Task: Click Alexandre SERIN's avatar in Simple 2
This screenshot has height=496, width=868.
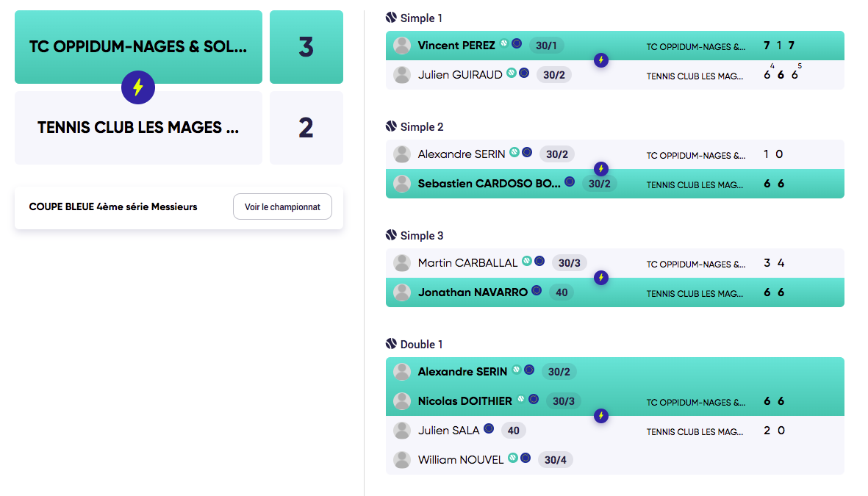Action: tap(402, 154)
